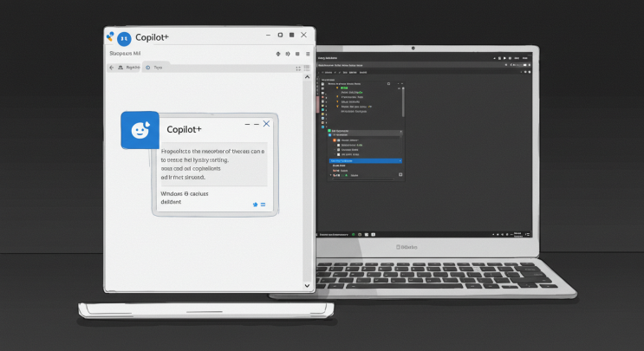Image resolution: width=644 pixels, height=351 pixels.
Task: Click the blue puzzle icon in Copilot+ card
Action: click(255, 205)
